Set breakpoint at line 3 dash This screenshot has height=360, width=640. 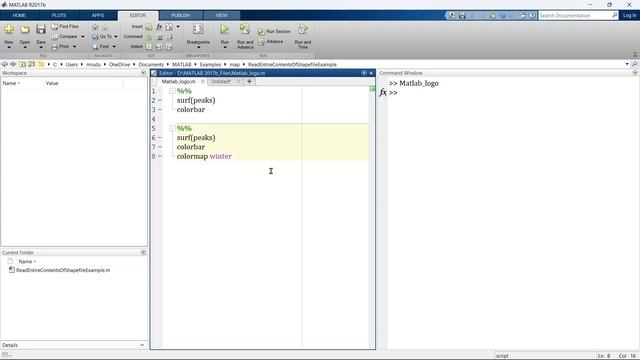click(x=160, y=109)
